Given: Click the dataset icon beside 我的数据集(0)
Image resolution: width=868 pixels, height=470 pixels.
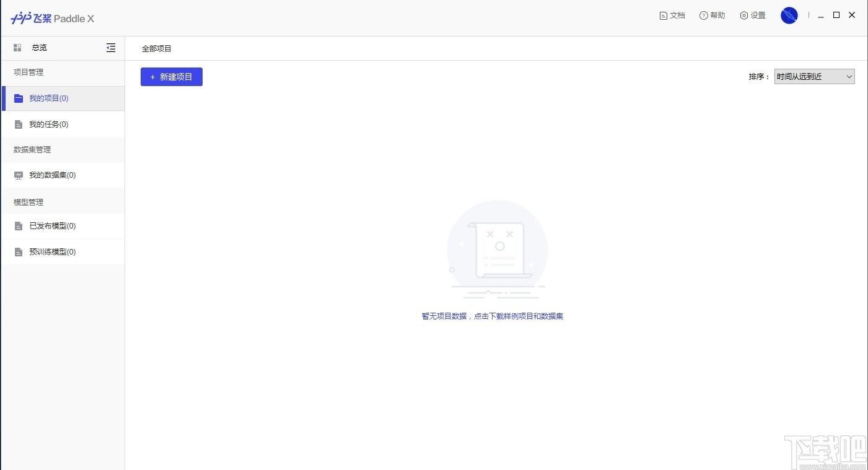Looking at the screenshot, I should click(19, 175).
